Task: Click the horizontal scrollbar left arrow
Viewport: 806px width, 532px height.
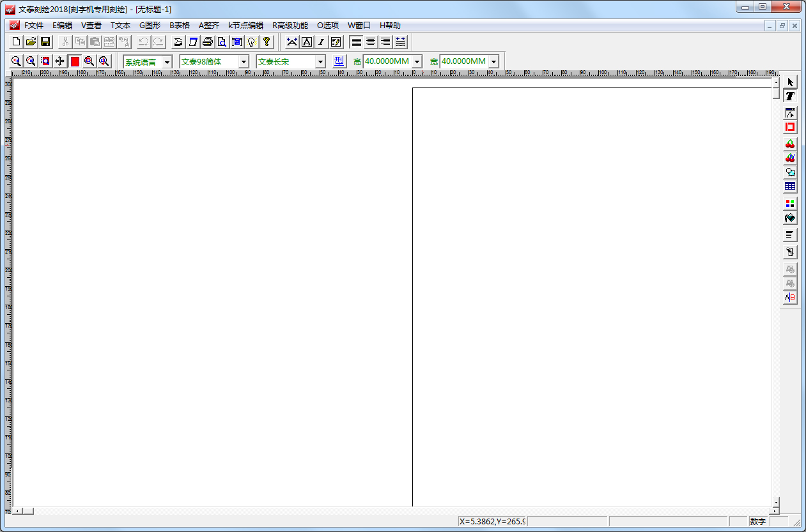Action: click(18, 511)
